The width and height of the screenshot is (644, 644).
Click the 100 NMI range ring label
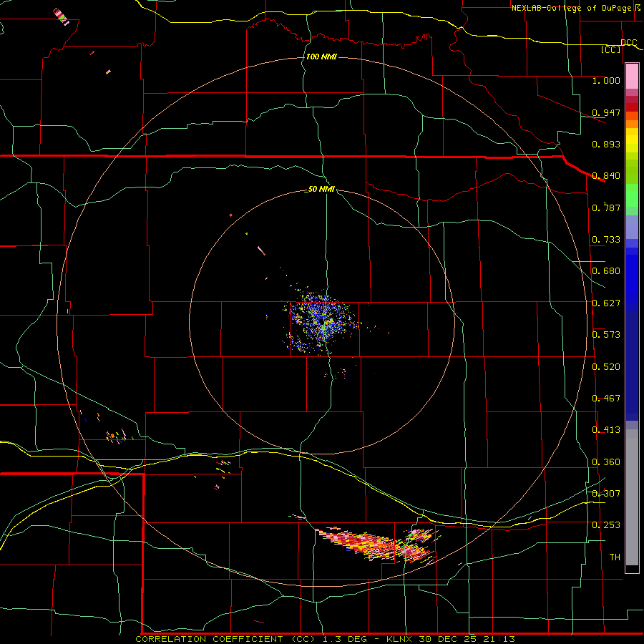pos(321,57)
